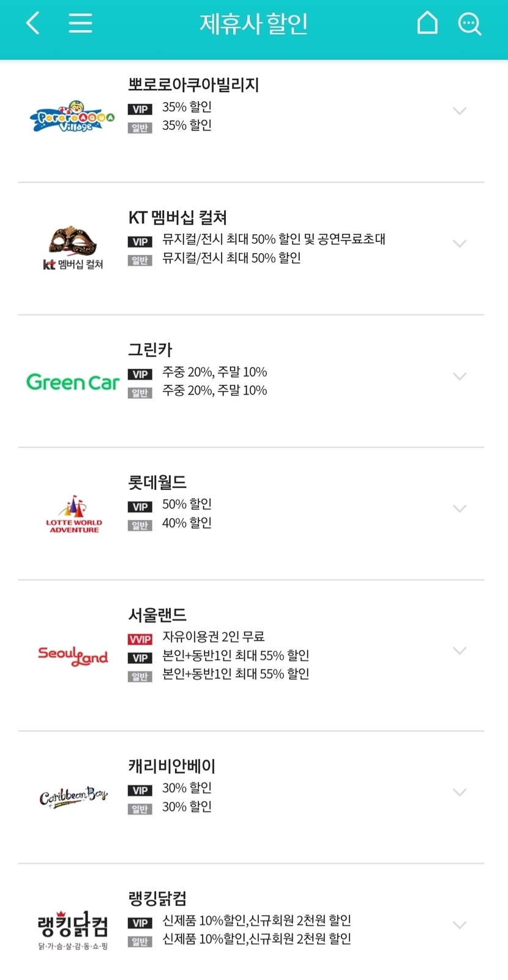
Task: Select the 랭킹닭컴 title text
Action: pyautogui.click(x=157, y=899)
